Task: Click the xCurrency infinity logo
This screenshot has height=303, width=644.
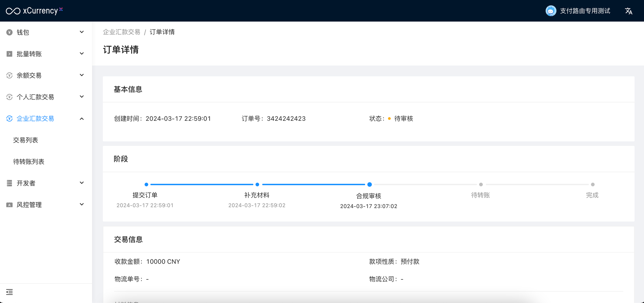Action: (x=13, y=11)
